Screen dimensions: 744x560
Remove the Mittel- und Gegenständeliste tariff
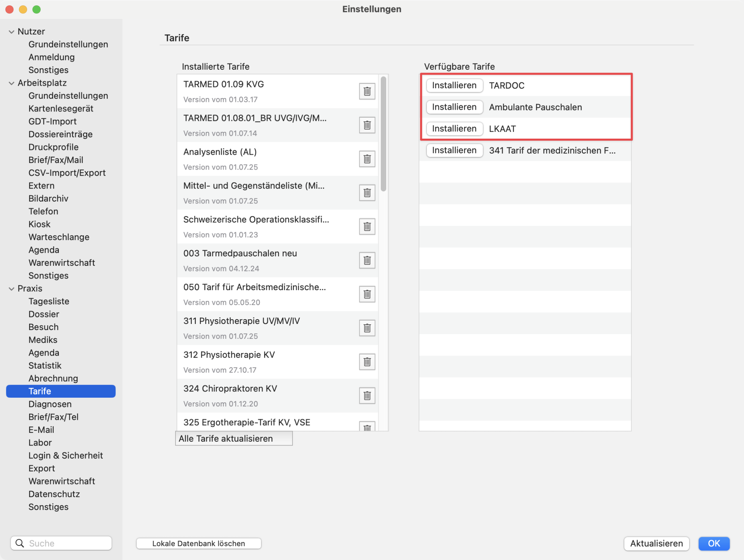click(x=367, y=192)
